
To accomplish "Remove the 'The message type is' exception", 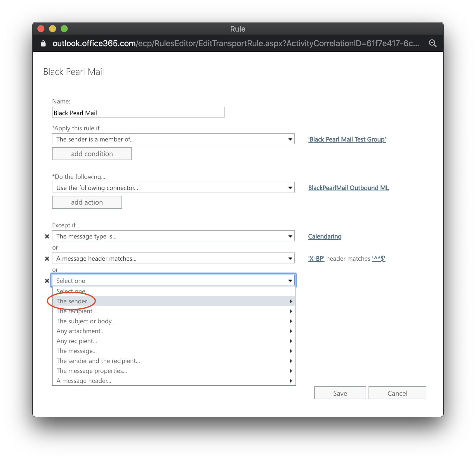I will tap(47, 236).
